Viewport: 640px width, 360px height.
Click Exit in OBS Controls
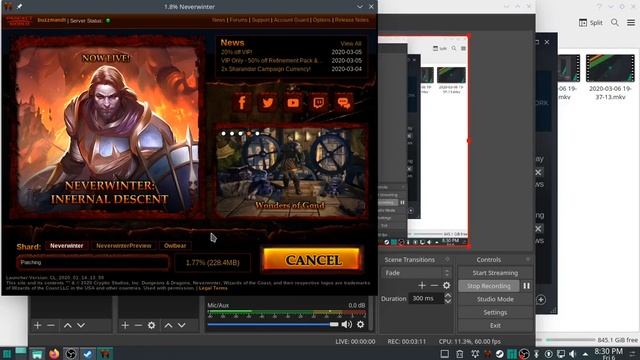point(495,325)
